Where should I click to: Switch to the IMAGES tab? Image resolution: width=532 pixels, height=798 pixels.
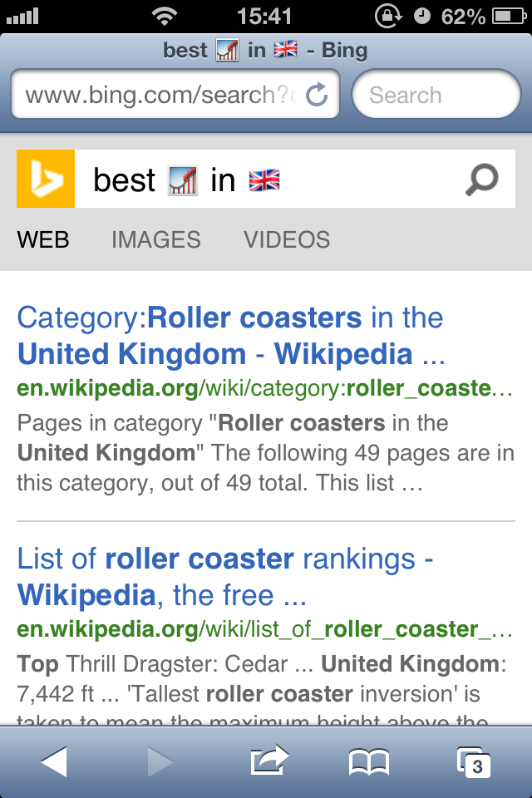[156, 240]
